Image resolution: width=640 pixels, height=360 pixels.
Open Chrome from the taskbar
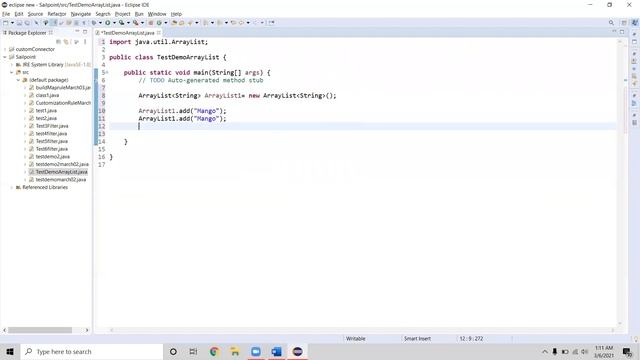[214, 351]
